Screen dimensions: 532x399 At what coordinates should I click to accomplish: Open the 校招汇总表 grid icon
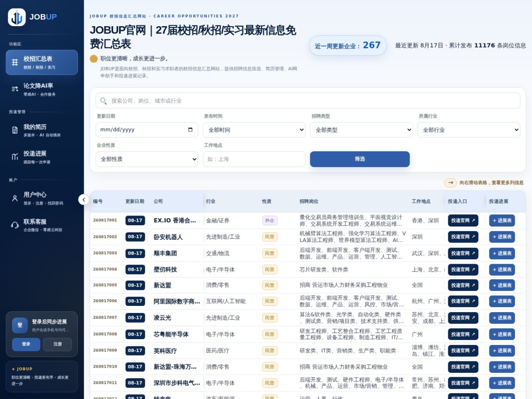[15, 63]
